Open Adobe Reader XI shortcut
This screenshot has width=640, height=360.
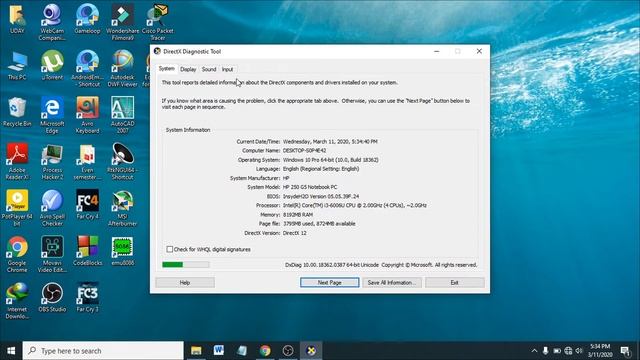coord(17,162)
